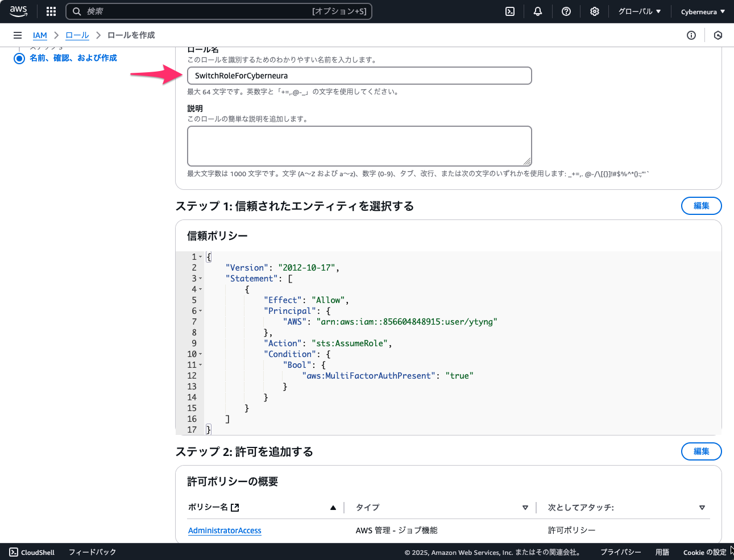Click the ポリシー名 column header
This screenshot has width=734, height=560.
208,507
